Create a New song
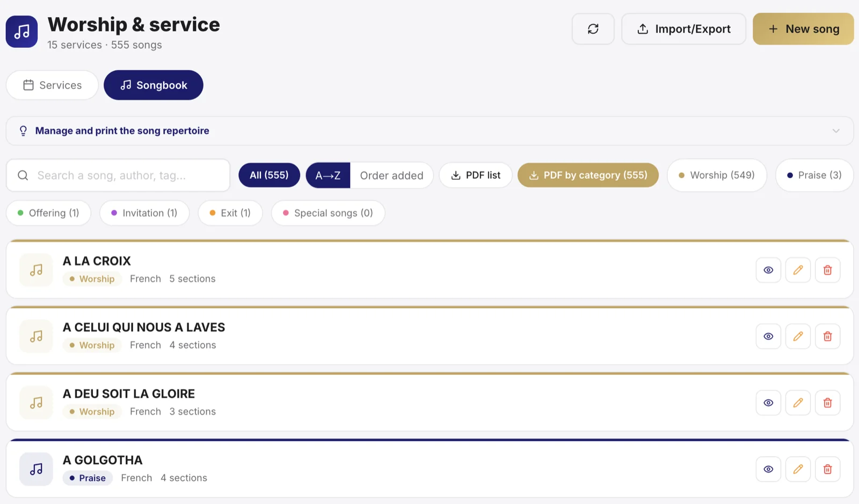This screenshot has height=504, width=859. point(803,29)
